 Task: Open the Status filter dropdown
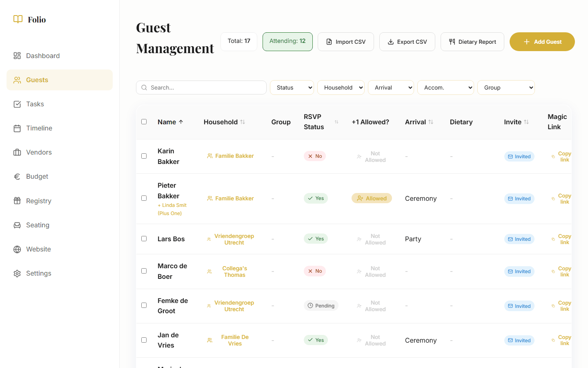coord(292,88)
